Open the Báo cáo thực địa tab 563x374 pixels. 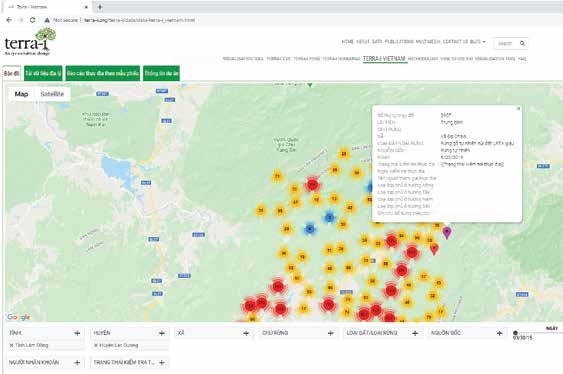103,73
